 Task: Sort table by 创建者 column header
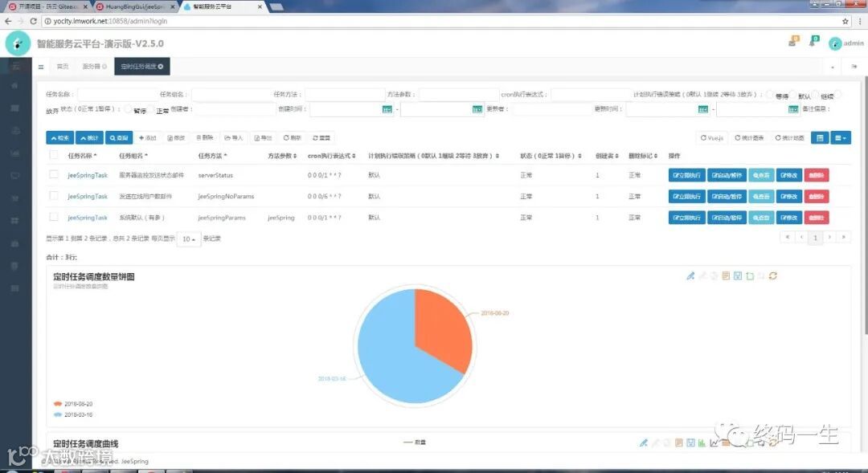pyautogui.click(x=607, y=156)
